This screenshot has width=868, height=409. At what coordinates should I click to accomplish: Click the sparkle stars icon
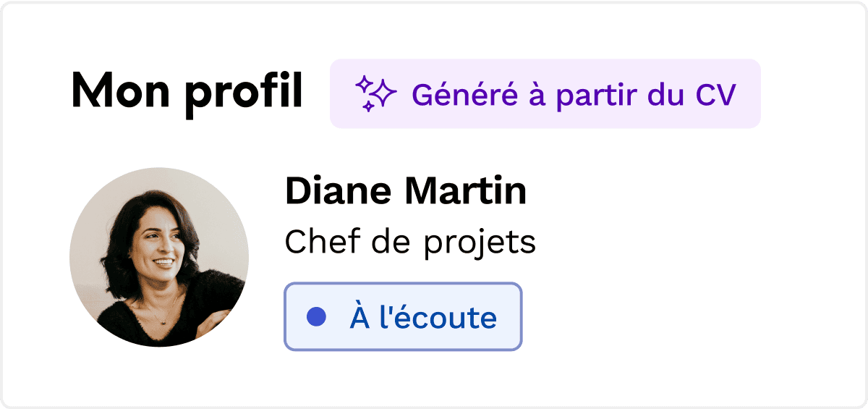(x=375, y=94)
